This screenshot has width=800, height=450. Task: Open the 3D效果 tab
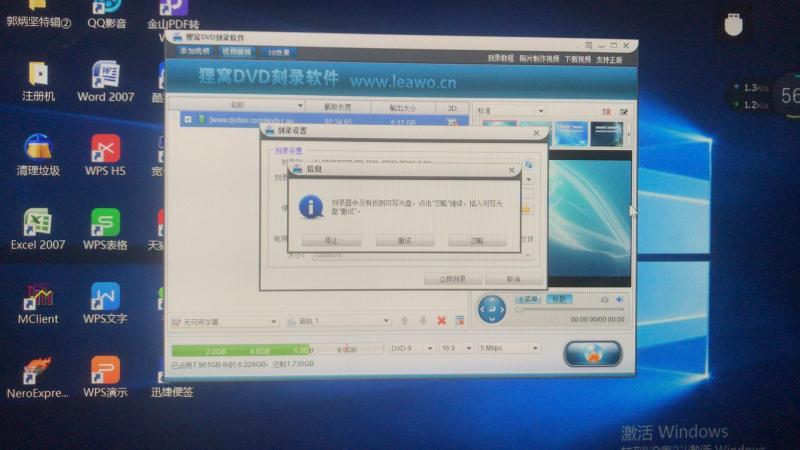point(279,53)
